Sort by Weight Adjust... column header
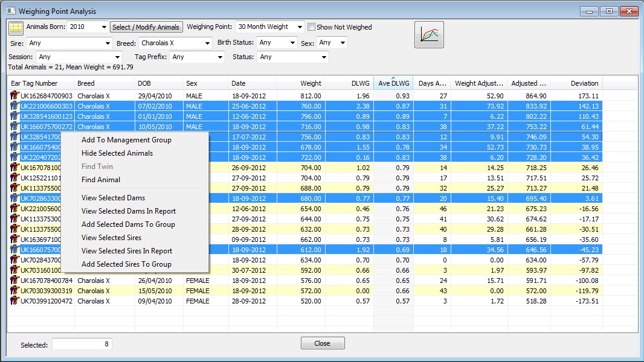This screenshot has height=362, width=644. click(479, 83)
